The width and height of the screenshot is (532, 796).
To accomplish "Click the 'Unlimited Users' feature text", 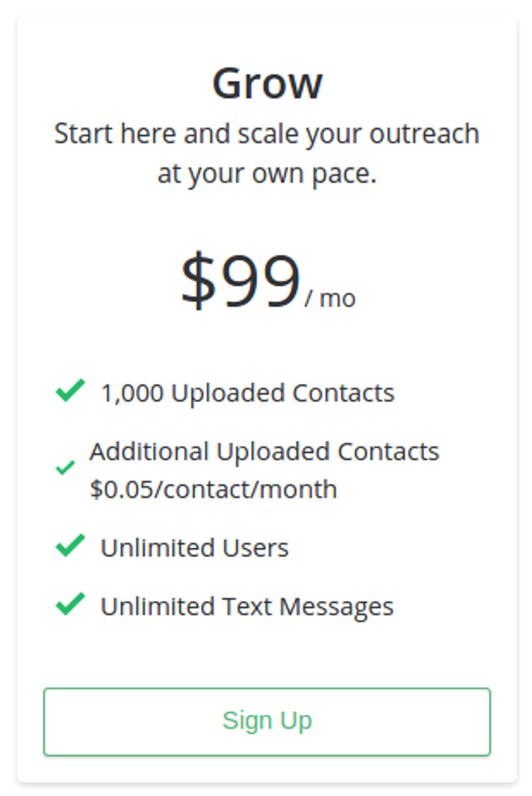I will 194,548.
